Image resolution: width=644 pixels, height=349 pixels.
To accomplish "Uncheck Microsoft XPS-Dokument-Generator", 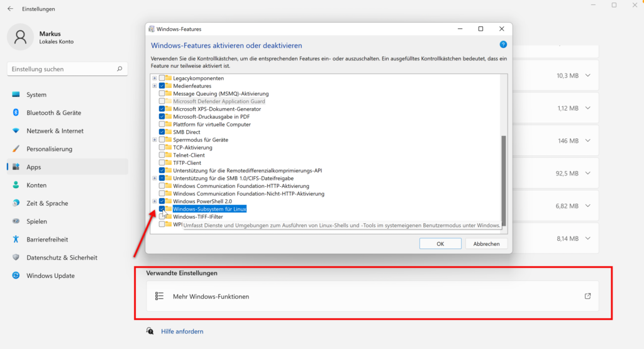I will [x=162, y=109].
